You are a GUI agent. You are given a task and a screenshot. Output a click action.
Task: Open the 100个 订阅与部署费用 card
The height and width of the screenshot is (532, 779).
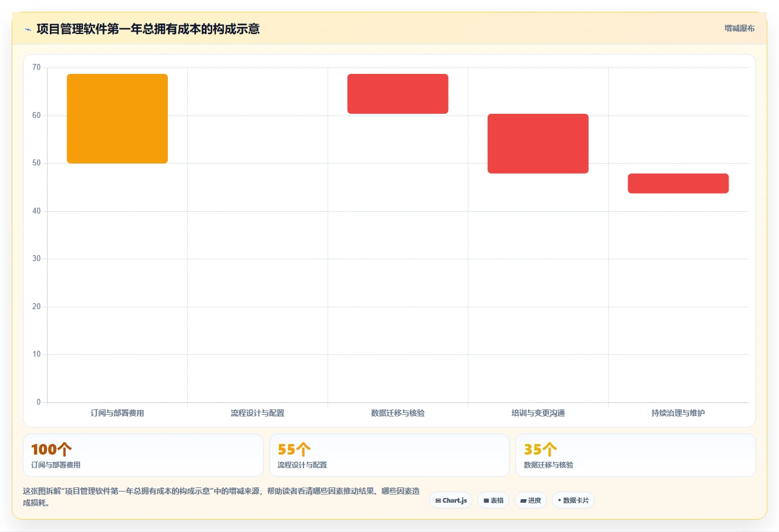[143, 455]
